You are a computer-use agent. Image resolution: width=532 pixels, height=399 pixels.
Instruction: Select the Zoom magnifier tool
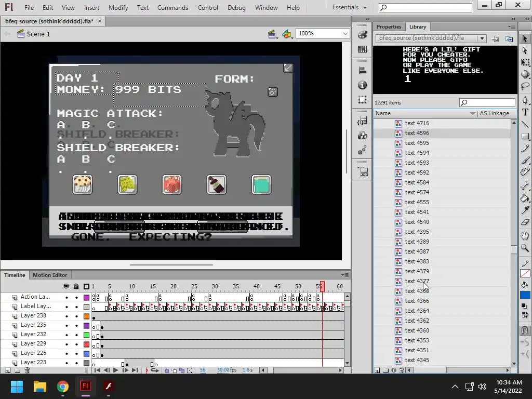pos(525,248)
